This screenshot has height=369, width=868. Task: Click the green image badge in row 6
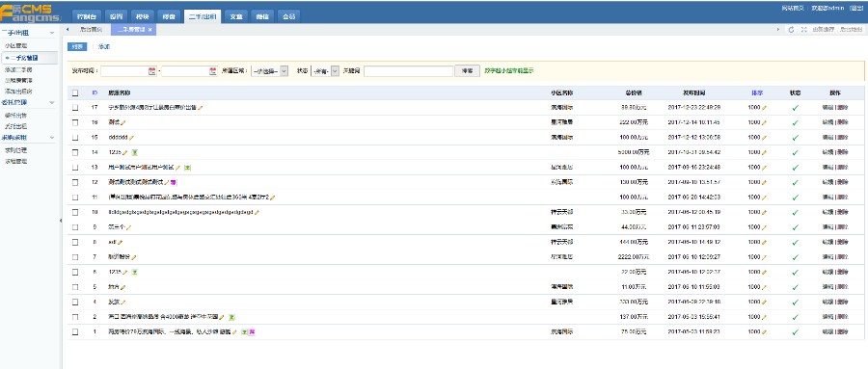134,273
